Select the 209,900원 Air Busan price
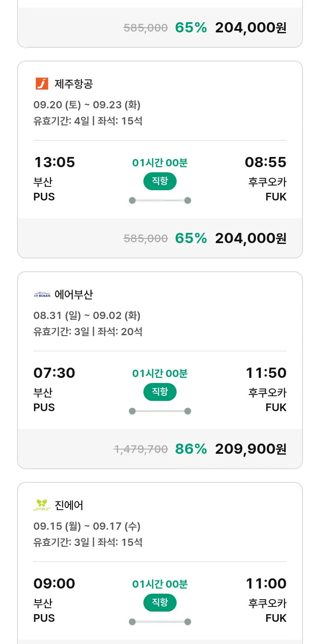Screen dimensions: 320x644 [x=250, y=449]
